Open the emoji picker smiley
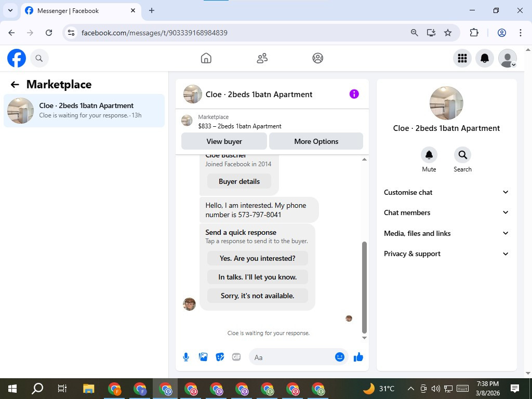Screen dimensions: 532x399 click(340, 357)
